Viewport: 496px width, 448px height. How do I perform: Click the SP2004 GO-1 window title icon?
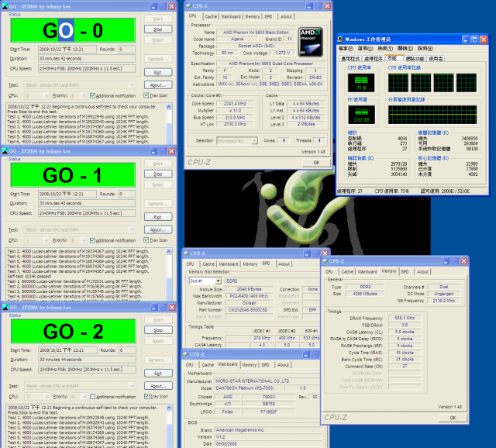click(x=5, y=151)
